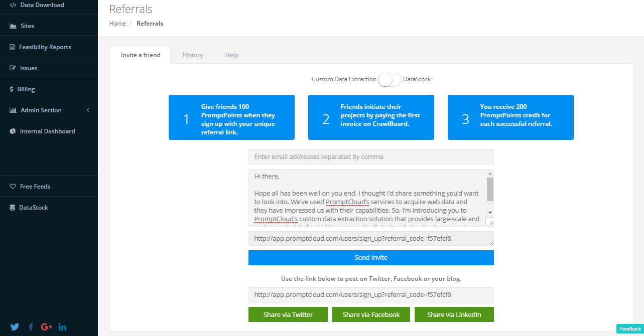Click the Billing dollar icon
This screenshot has width=644, height=336.
(12, 89)
